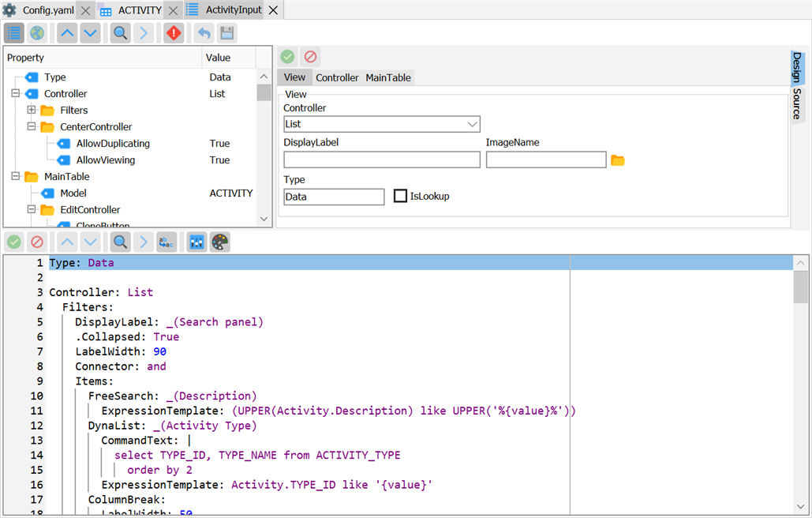Click the undo arrow icon
Viewport: 812px width, 518px height.
point(204,33)
